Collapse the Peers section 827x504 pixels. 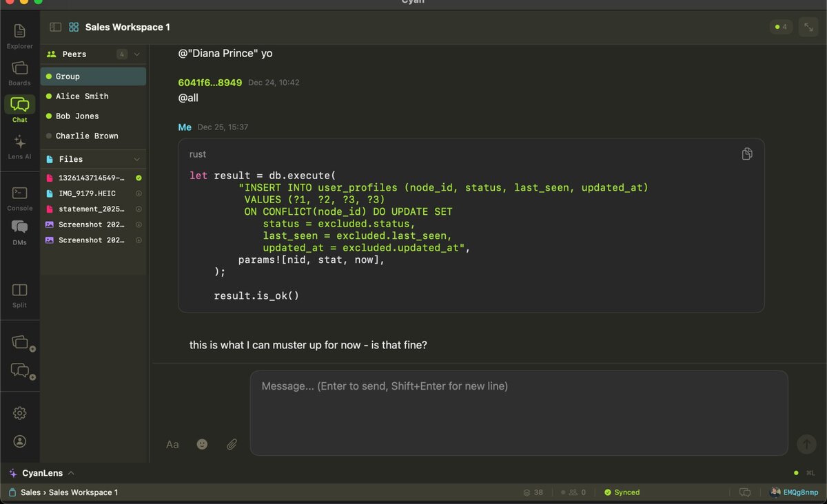click(x=135, y=54)
